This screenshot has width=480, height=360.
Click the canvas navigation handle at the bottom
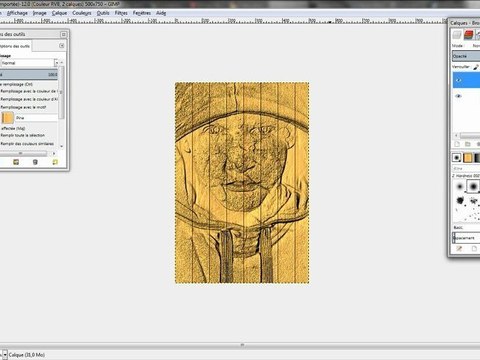click(242, 345)
